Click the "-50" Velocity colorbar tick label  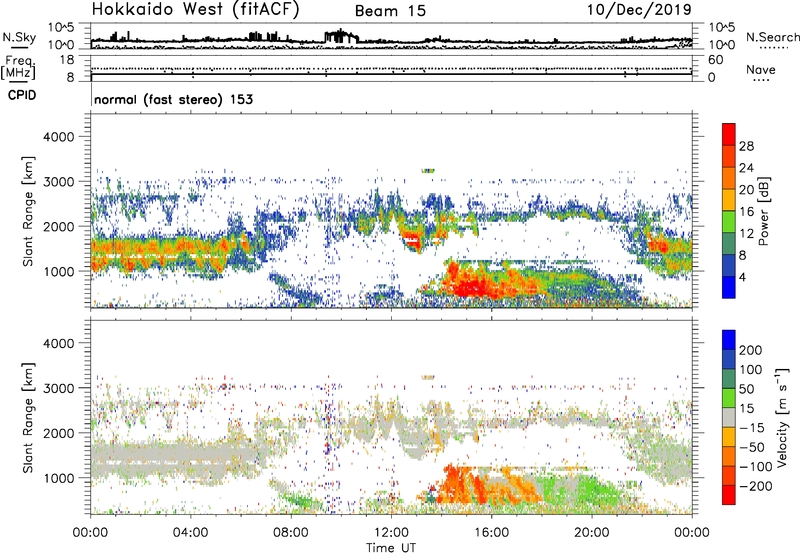point(752,447)
